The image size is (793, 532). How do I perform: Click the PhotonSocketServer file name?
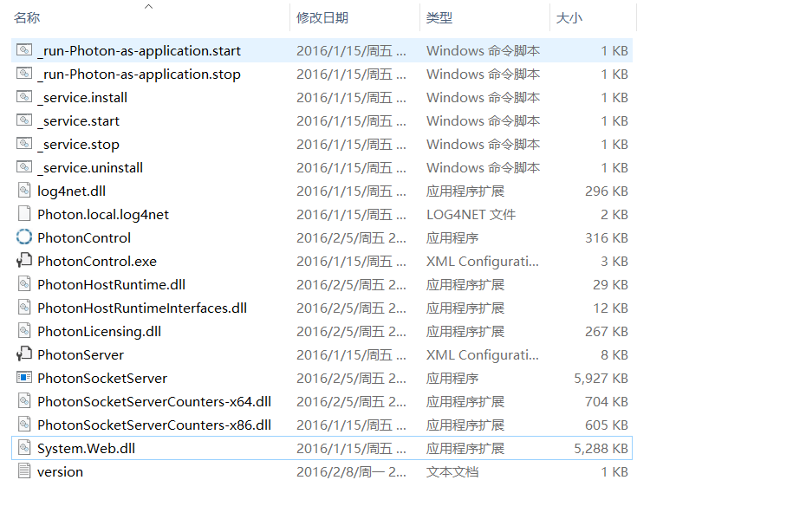102,379
